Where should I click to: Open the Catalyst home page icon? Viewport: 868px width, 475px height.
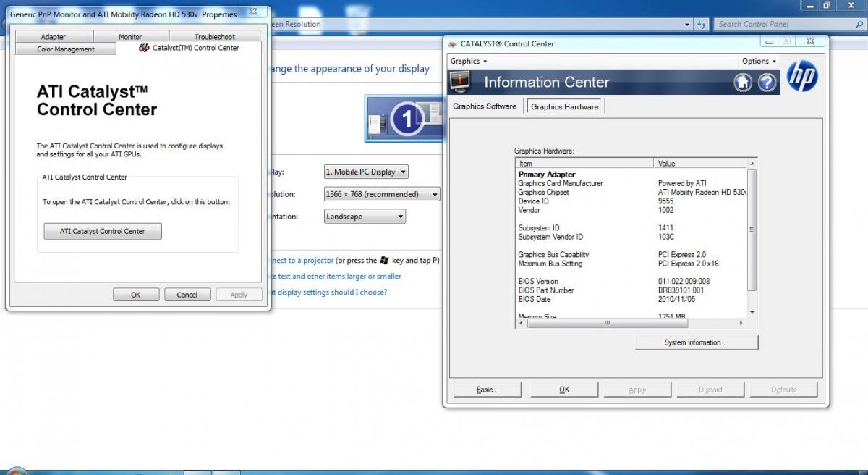pyautogui.click(x=743, y=83)
